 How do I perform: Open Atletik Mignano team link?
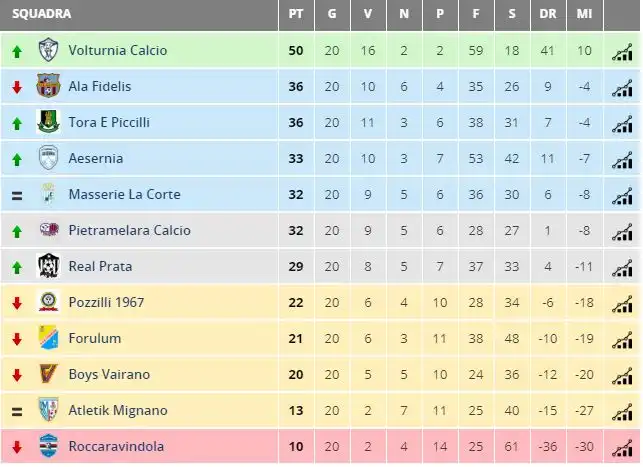[x=118, y=410]
